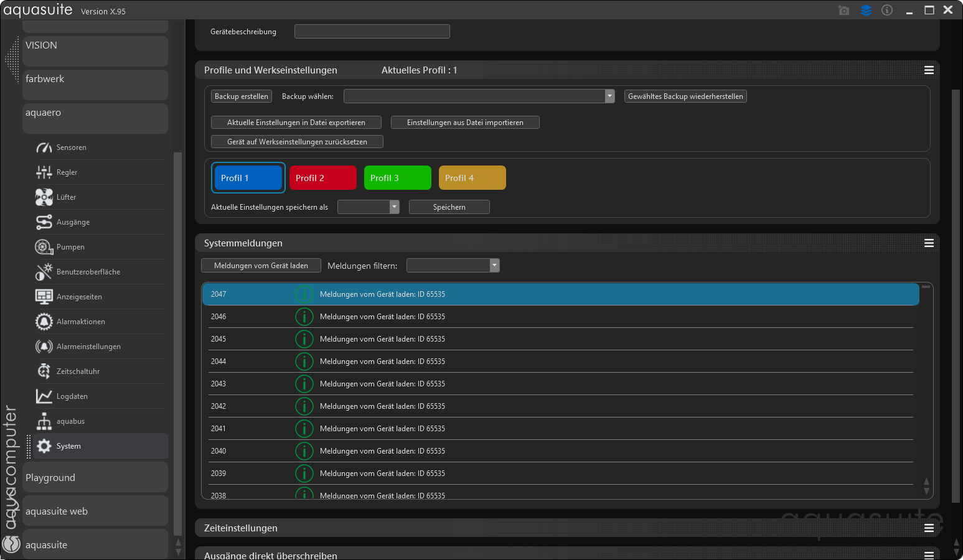Click the Backup erstellen button
Viewport: 963px width, 560px height.
tap(242, 96)
